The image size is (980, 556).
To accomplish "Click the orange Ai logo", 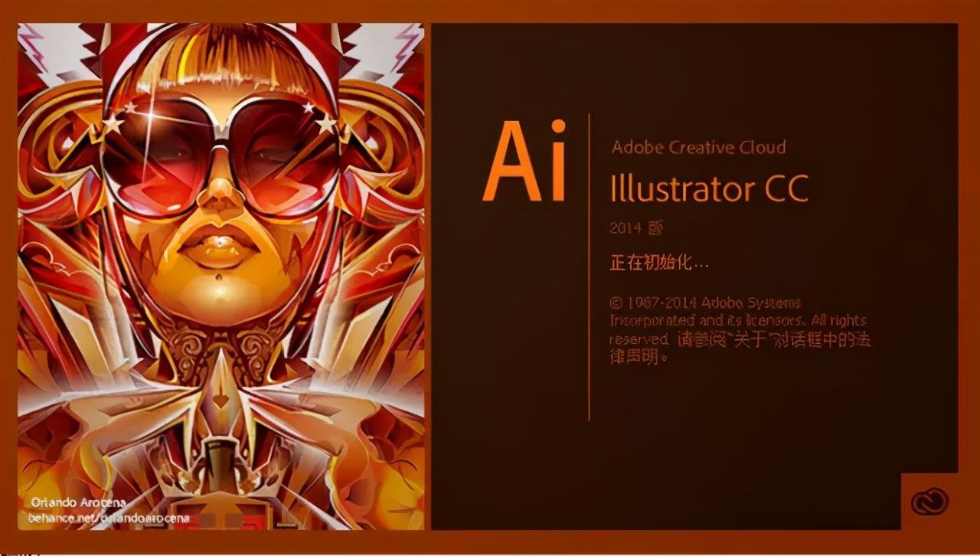I will tap(525, 159).
